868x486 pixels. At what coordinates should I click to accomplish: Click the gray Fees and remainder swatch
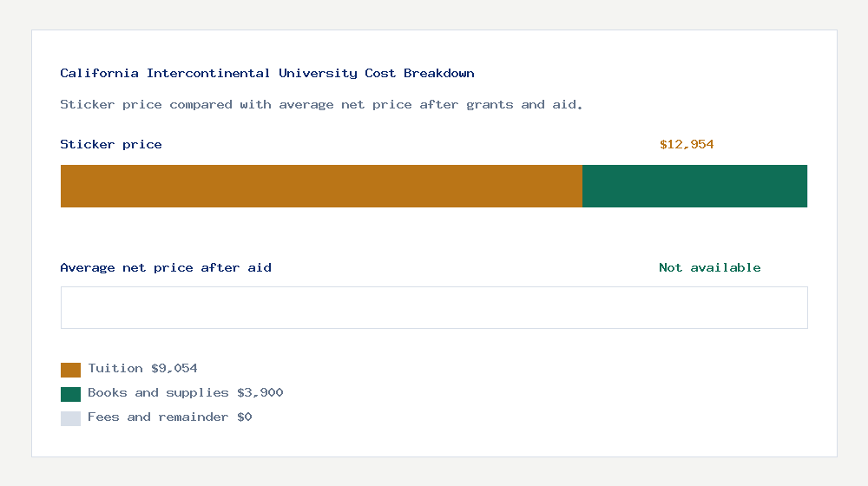70,418
